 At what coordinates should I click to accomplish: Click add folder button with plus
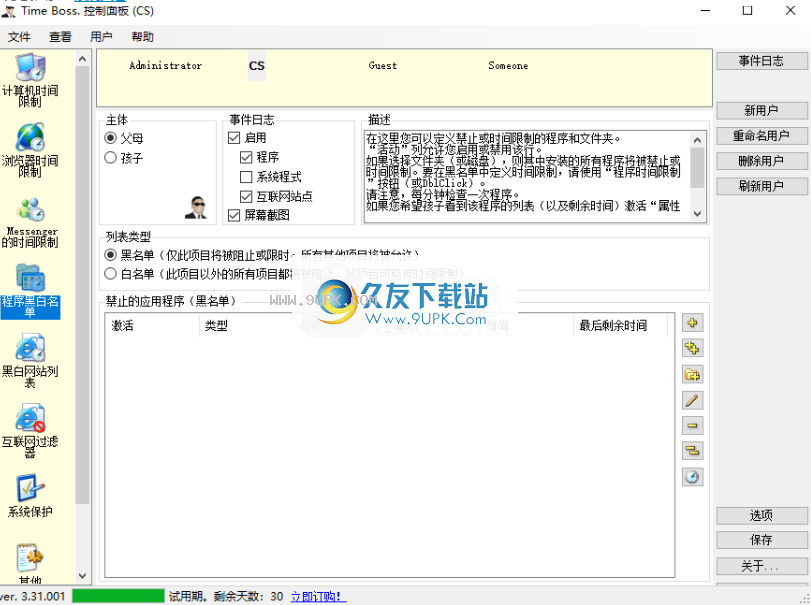(x=692, y=374)
